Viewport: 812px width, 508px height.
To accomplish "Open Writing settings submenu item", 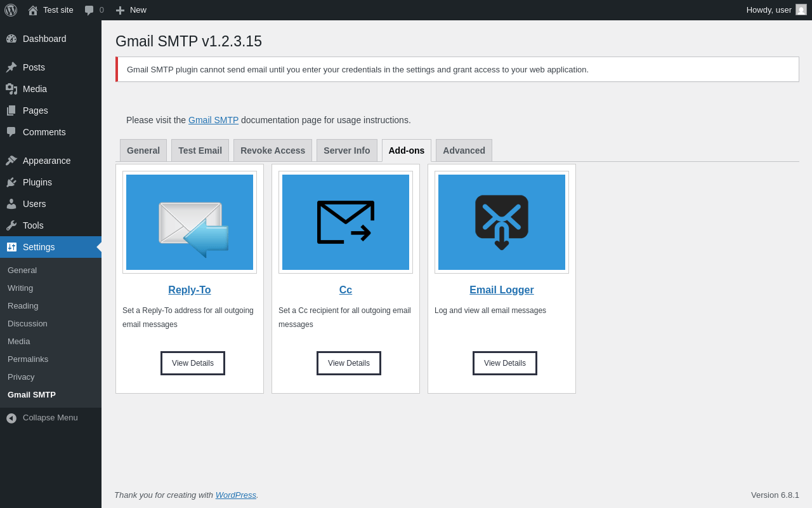I will pos(20,288).
